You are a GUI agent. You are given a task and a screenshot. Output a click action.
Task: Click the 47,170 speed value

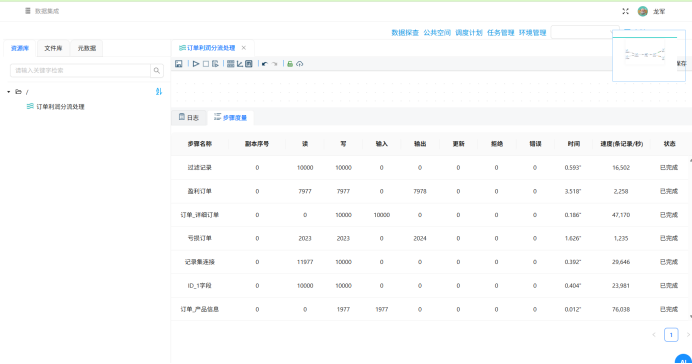point(621,215)
